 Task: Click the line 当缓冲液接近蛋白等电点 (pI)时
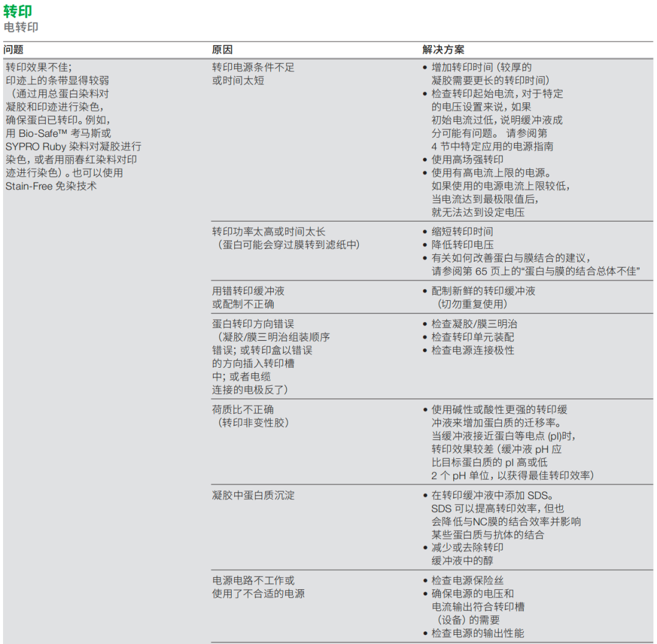tap(504, 436)
